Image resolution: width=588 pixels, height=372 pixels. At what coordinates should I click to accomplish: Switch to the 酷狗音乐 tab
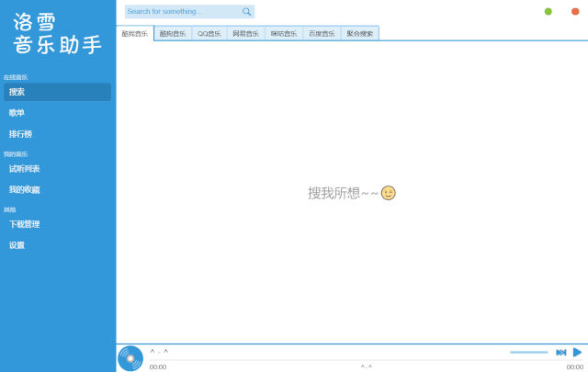click(x=173, y=33)
